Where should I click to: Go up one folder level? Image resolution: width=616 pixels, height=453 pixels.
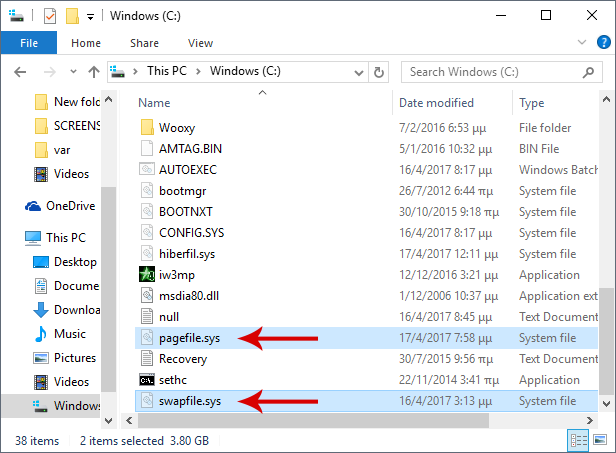point(94,72)
